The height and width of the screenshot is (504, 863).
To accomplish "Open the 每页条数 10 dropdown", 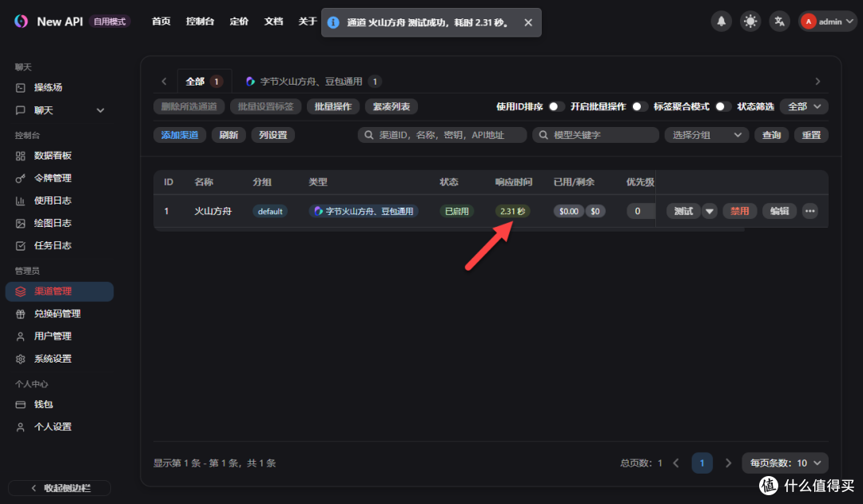I will point(785,463).
